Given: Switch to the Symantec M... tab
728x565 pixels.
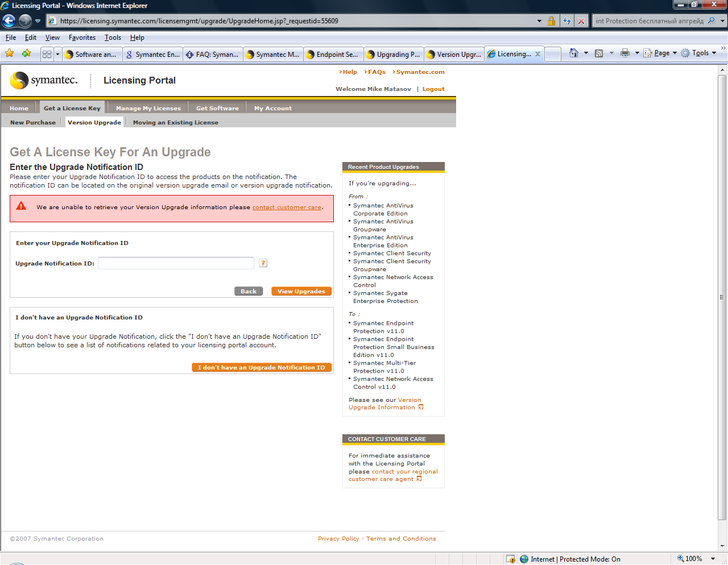Looking at the screenshot, I should pyautogui.click(x=274, y=55).
